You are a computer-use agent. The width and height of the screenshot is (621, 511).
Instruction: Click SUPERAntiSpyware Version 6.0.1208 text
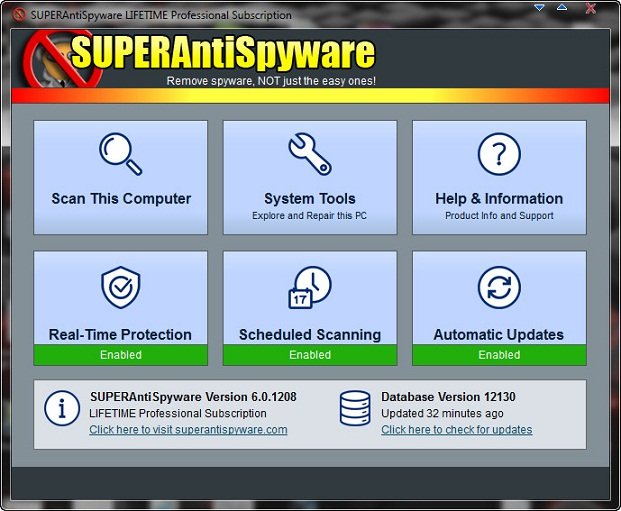pyautogui.click(x=193, y=397)
